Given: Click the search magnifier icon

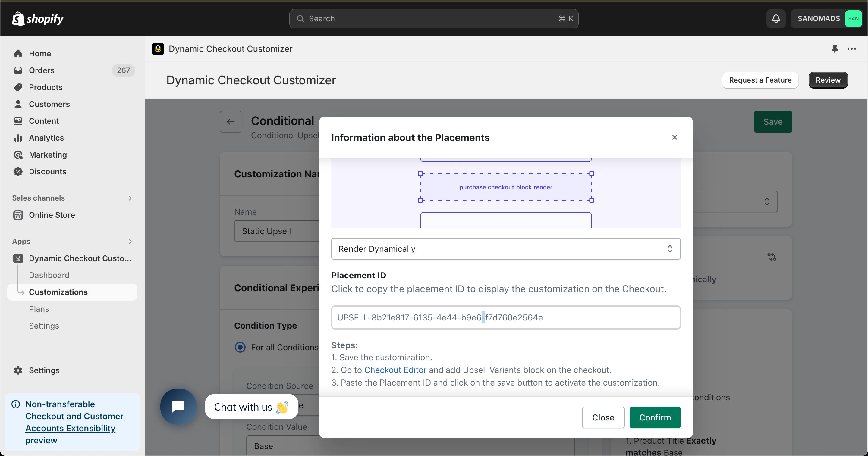Looking at the screenshot, I should tap(300, 18).
